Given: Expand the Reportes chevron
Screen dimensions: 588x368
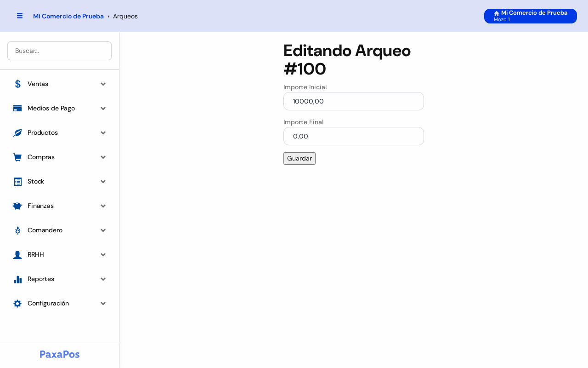Looking at the screenshot, I should point(103,279).
